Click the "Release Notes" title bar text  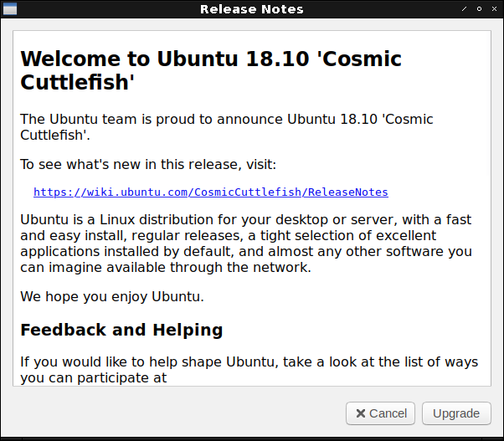pos(251,9)
